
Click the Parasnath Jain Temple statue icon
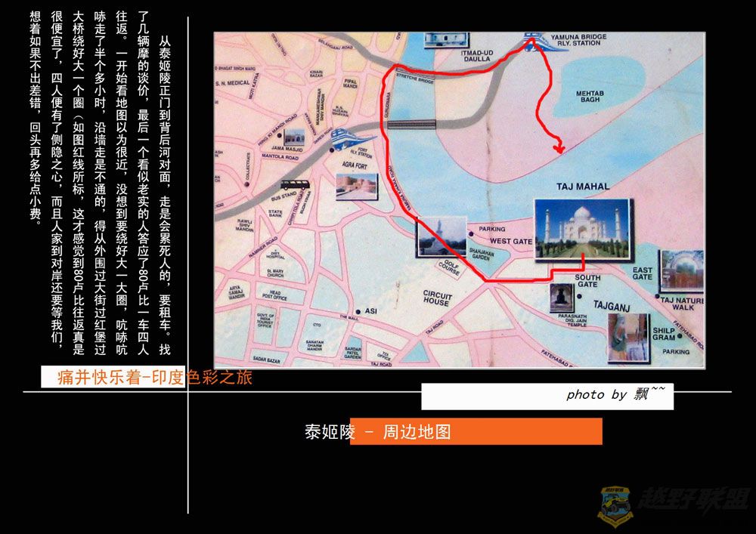pyautogui.click(x=562, y=297)
